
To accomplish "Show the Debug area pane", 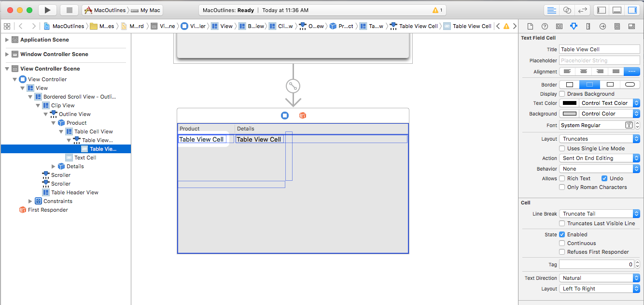I will (x=617, y=10).
